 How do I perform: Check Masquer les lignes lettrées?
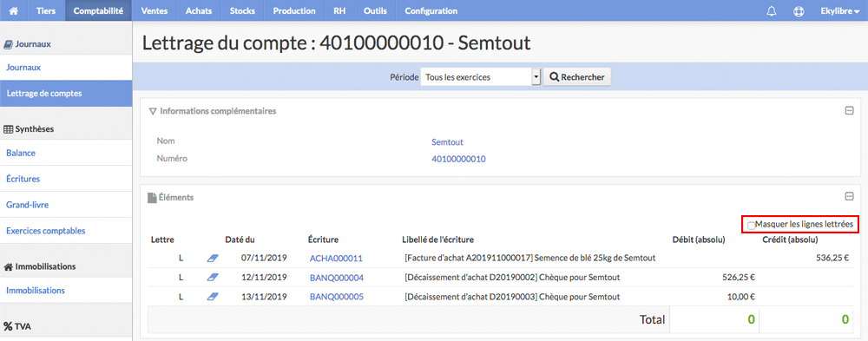coord(751,226)
